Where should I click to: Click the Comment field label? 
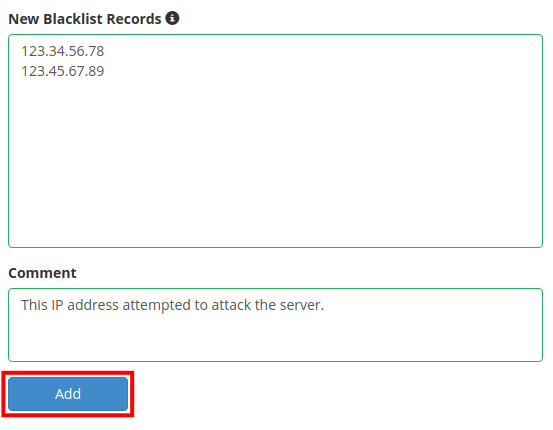tap(42, 273)
